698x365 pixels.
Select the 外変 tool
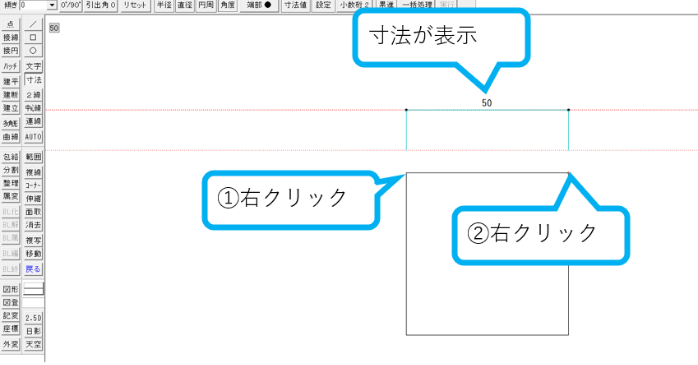tap(11, 344)
